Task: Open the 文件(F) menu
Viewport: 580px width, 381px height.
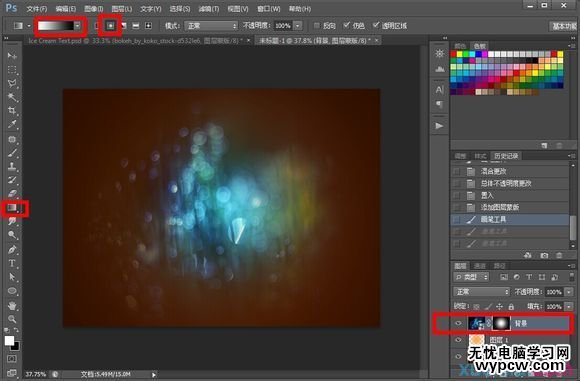Action: (37, 9)
